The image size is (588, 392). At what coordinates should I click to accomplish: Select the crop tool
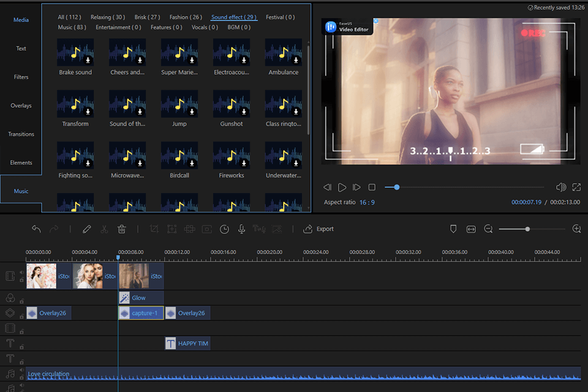(x=154, y=228)
